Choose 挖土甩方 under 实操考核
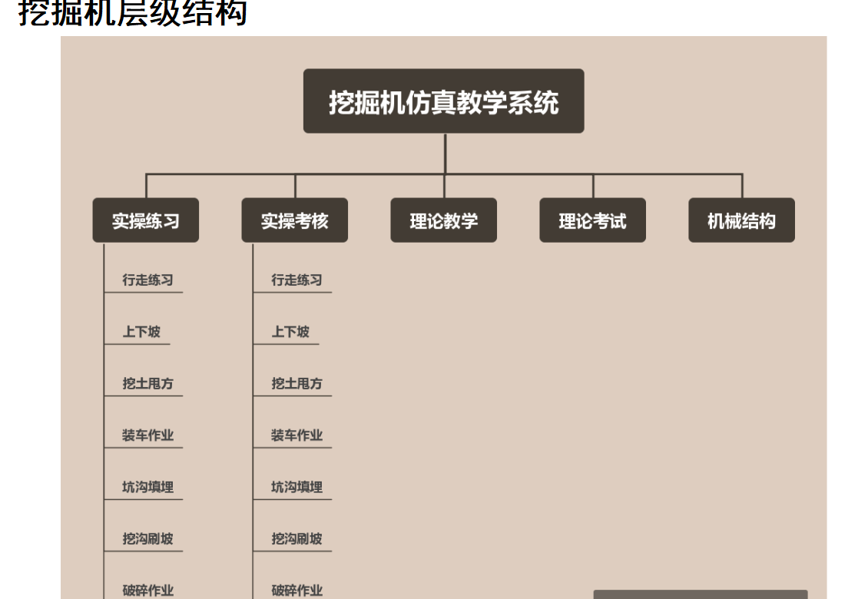 tap(297, 383)
